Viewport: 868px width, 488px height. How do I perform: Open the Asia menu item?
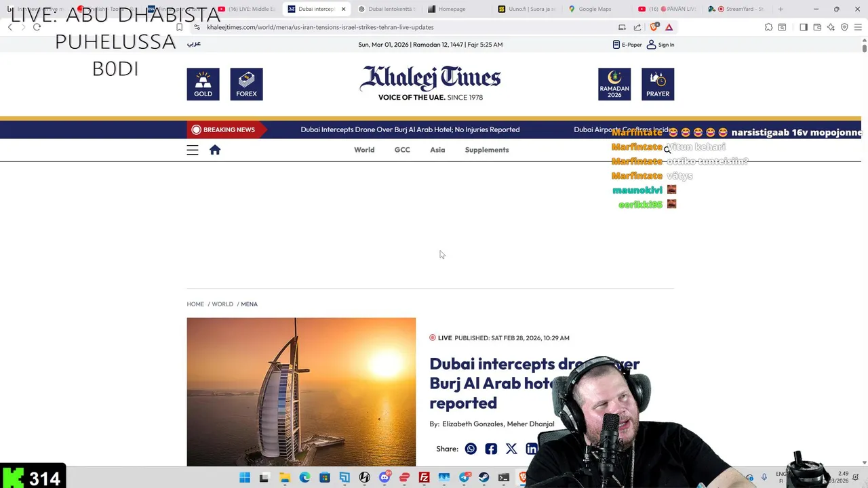437,150
